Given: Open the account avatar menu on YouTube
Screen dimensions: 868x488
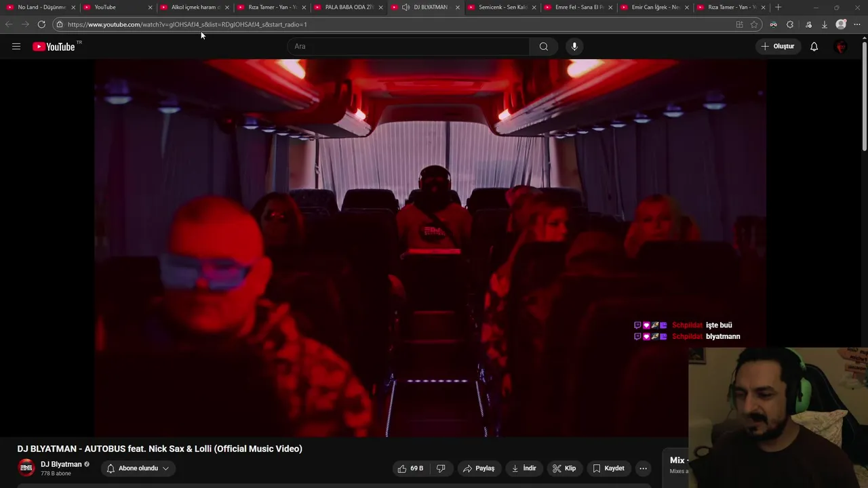Looking at the screenshot, I should (841, 47).
